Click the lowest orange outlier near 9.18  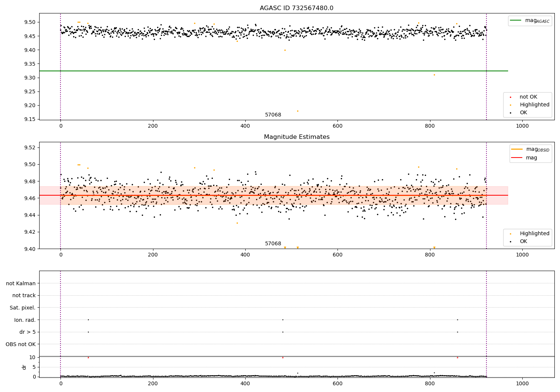298,111
